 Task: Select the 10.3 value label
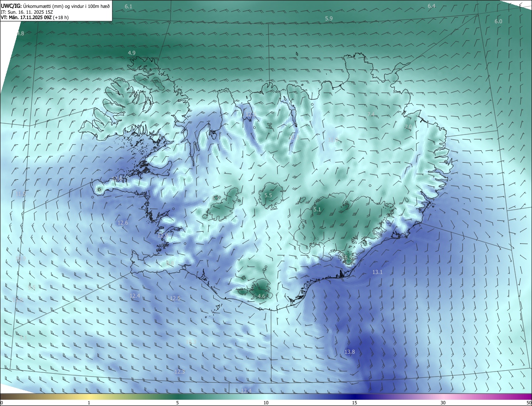(191, 342)
